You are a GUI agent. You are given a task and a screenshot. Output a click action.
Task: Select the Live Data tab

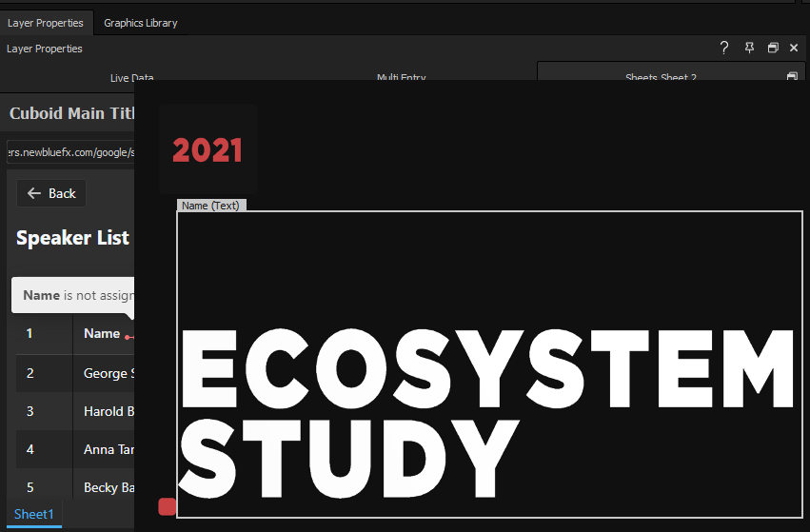click(x=131, y=77)
